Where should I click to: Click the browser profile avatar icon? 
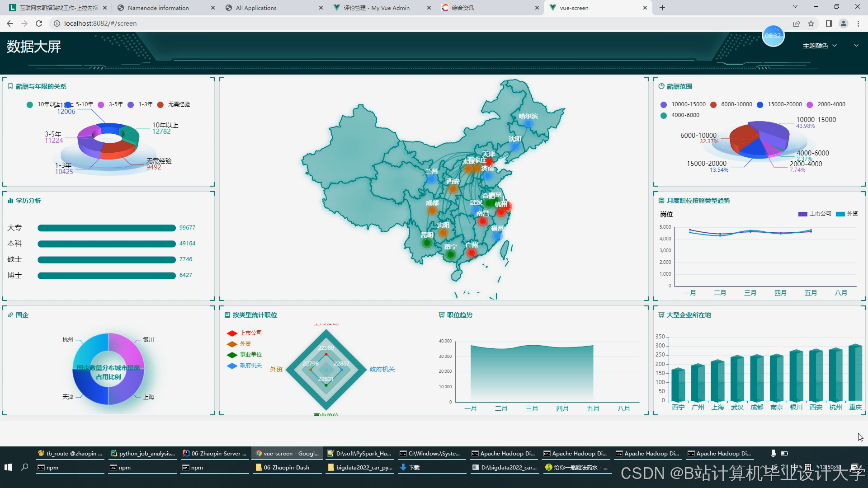tap(843, 23)
